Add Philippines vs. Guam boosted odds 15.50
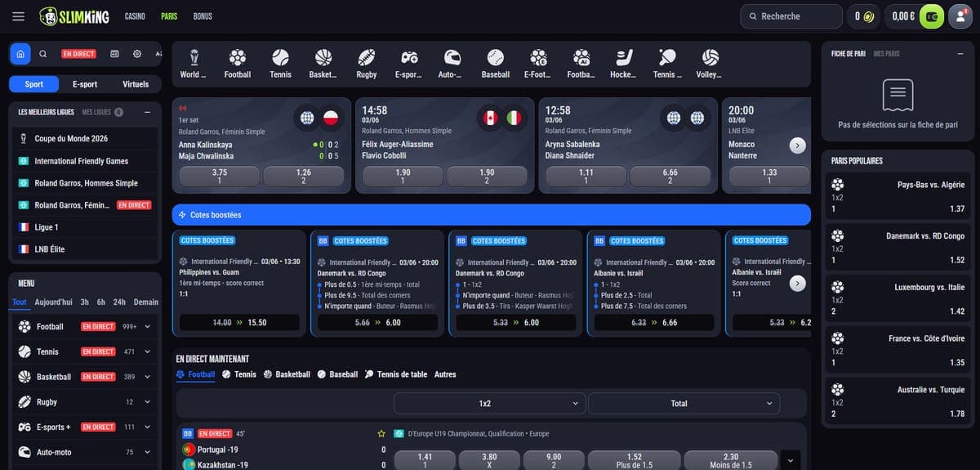The image size is (980, 470). (x=239, y=322)
